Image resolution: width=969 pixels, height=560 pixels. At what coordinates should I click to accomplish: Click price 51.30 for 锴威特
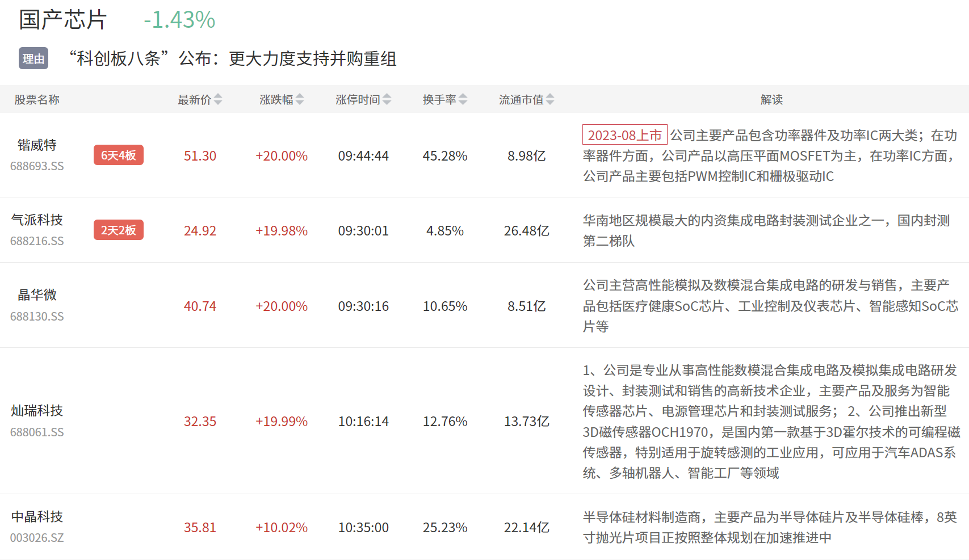[x=200, y=156]
